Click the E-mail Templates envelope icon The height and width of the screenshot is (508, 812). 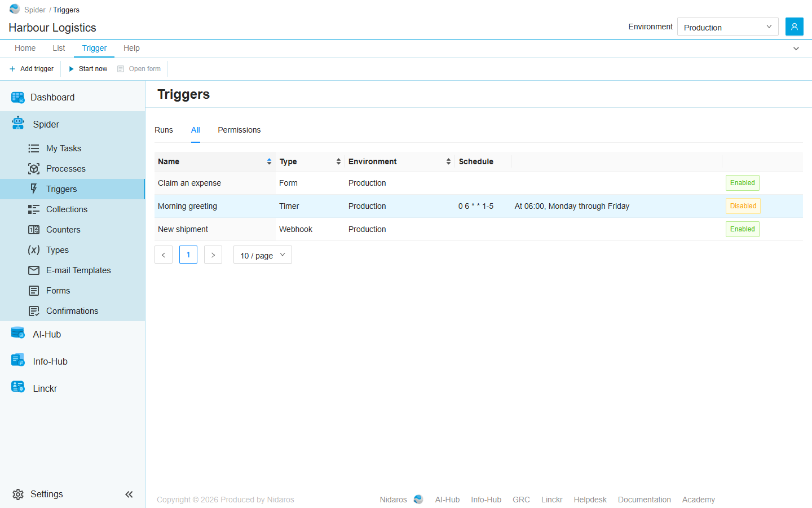[34, 270]
